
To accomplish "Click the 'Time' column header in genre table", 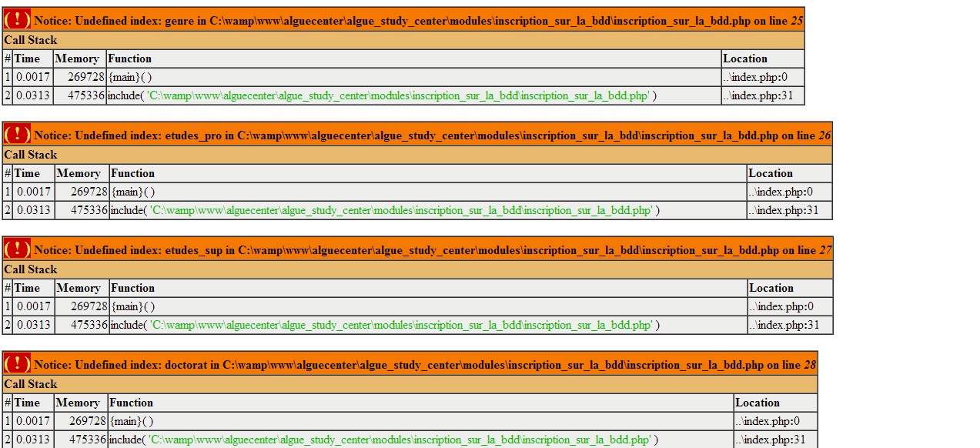I will point(27,59).
